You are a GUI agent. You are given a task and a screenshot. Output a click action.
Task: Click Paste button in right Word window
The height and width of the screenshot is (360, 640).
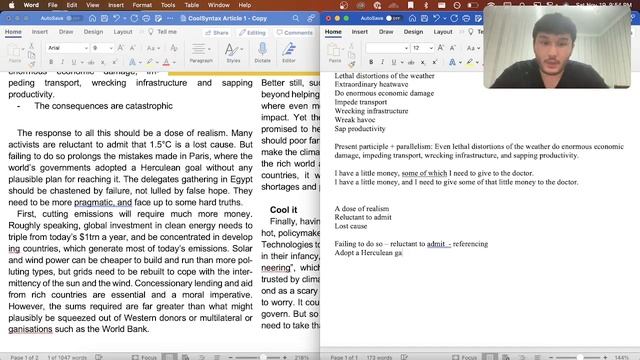point(335,53)
